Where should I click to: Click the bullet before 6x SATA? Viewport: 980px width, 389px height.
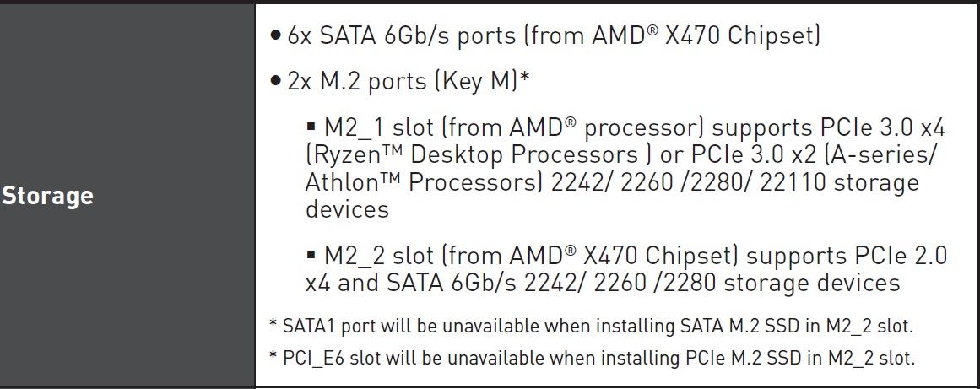coord(276,35)
